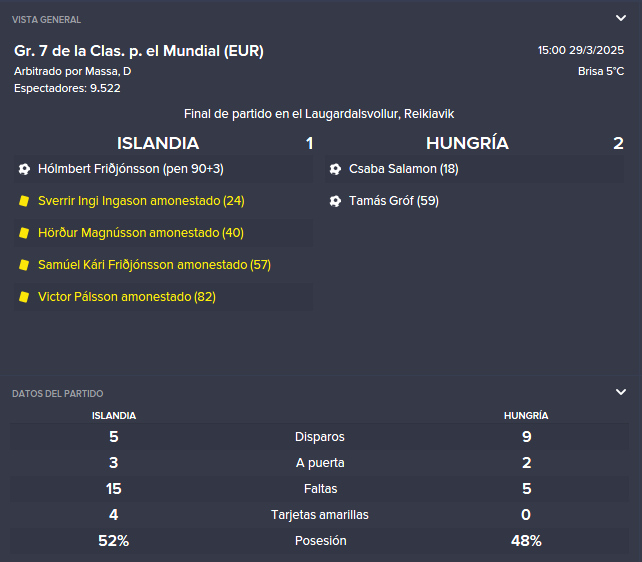Select Tamás Gróf goal at minute 59
The height and width of the screenshot is (562, 642).
(475, 201)
